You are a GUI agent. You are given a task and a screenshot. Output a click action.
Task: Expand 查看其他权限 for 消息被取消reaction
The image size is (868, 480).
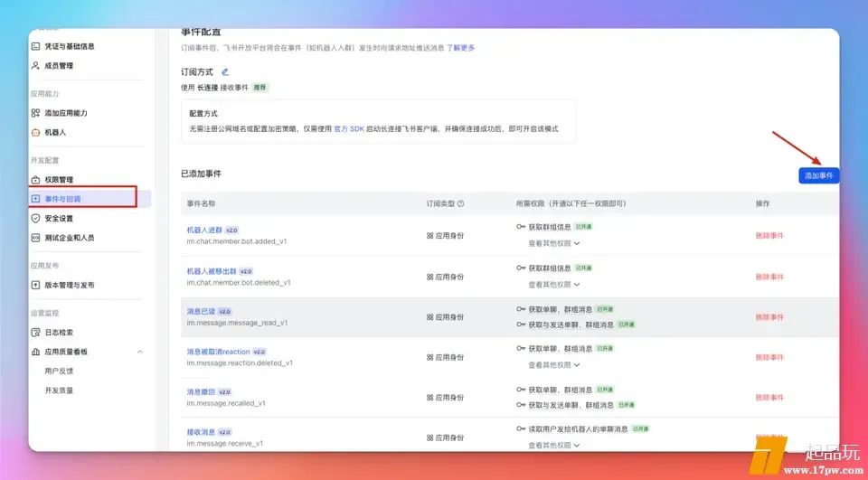[554, 365]
